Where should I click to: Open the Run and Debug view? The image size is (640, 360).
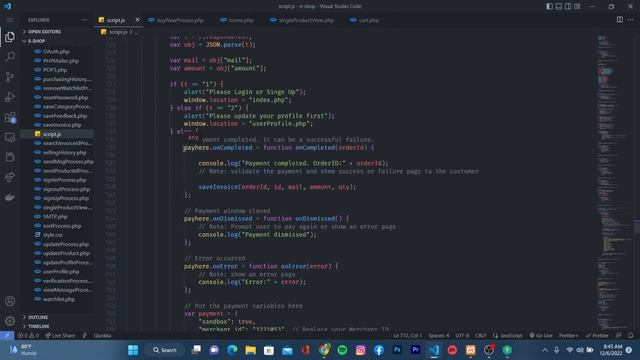coord(10,97)
